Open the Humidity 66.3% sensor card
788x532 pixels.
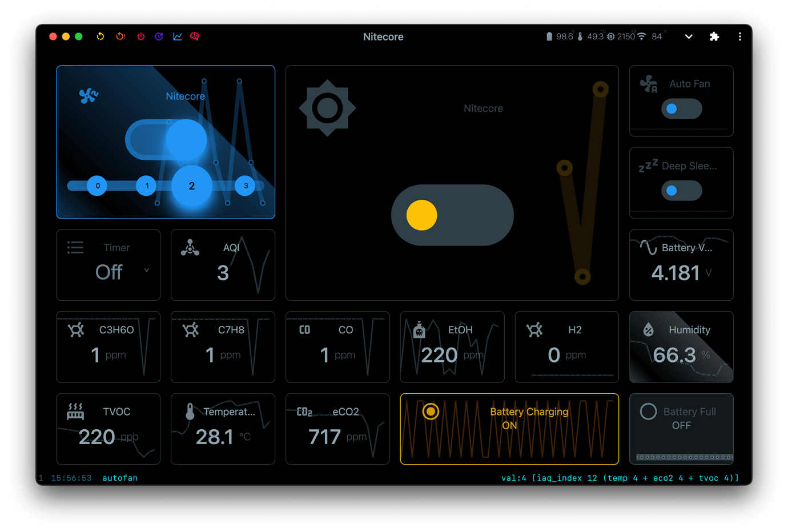pyautogui.click(x=681, y=347)
